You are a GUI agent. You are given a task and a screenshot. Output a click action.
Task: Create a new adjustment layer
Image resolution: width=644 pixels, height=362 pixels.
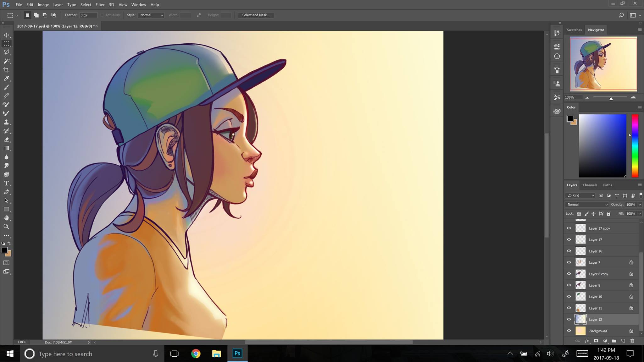[605, 341]
